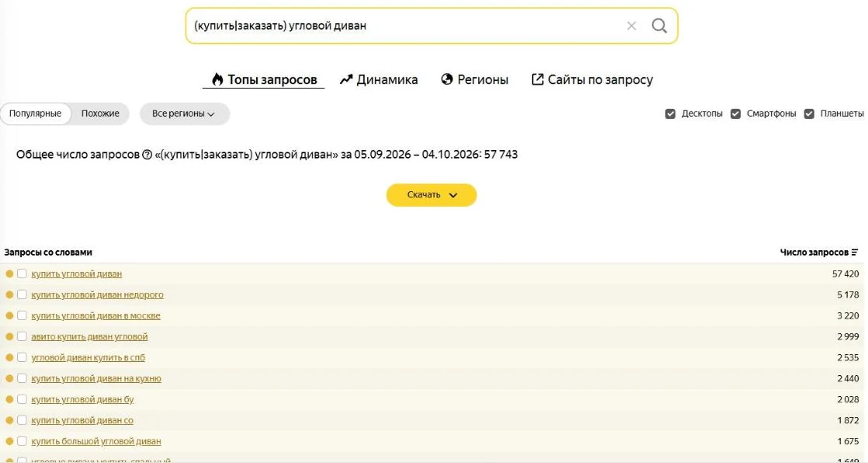The image size is (868, 463).
Task: Open query link купить угловой диван в москве
Action: (95, 315)
